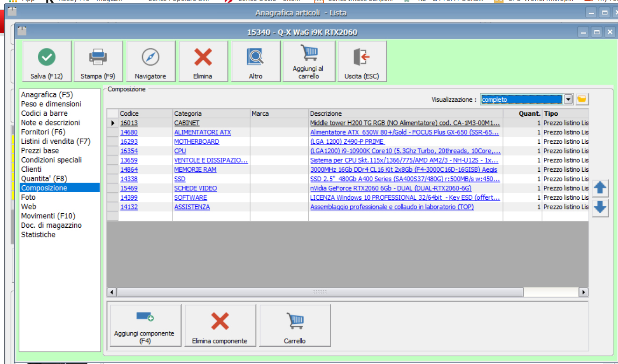Go to Peso e dimensioni section
Viewport: 618px width, 364px height.
[x=51, y=104]
